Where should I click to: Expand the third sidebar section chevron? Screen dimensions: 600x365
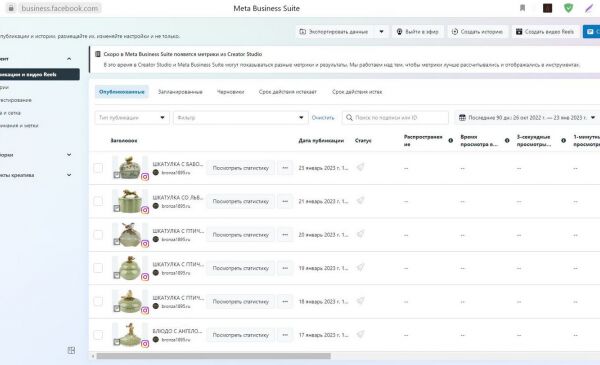coord(69,175)
